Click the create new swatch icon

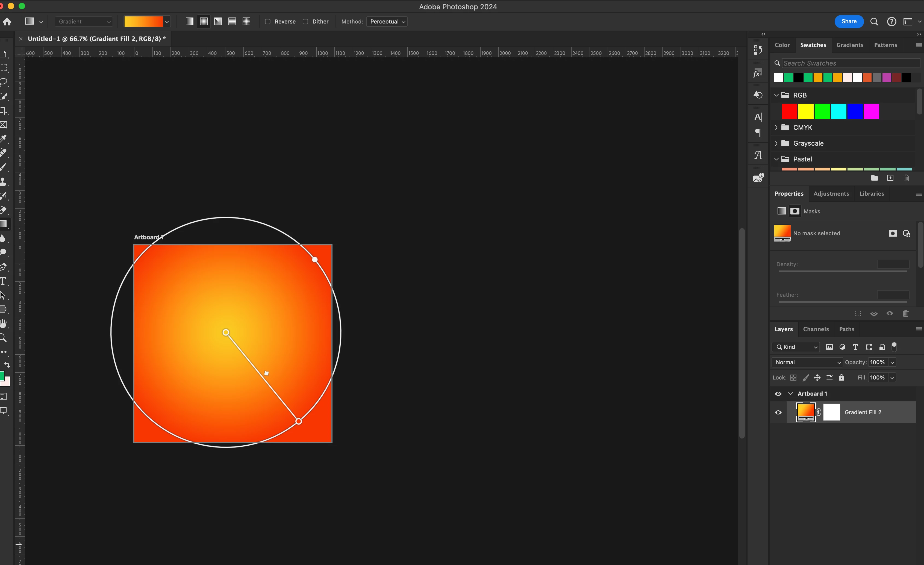coord(890,178)
